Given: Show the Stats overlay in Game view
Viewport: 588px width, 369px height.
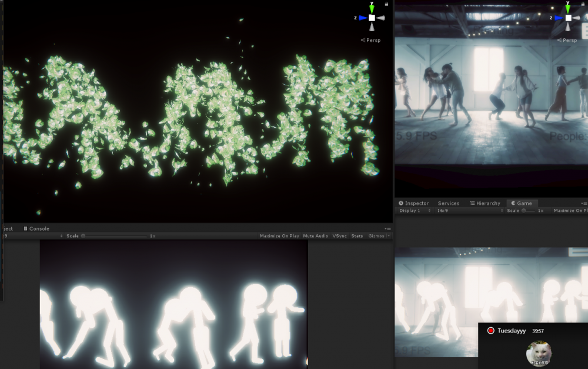Looking at the screenshot, I should click(x=357, y=236).
